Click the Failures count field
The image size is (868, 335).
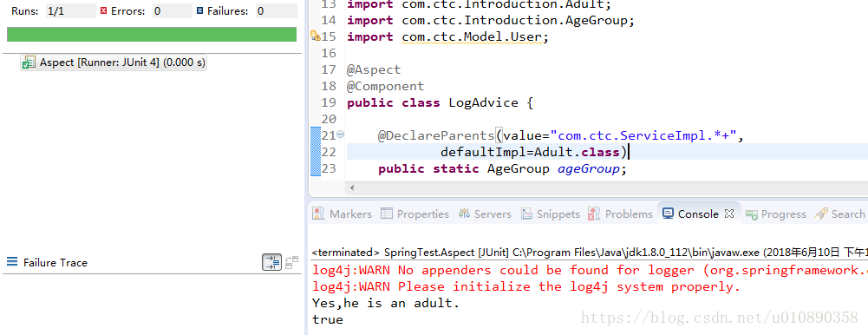point(276,10)
